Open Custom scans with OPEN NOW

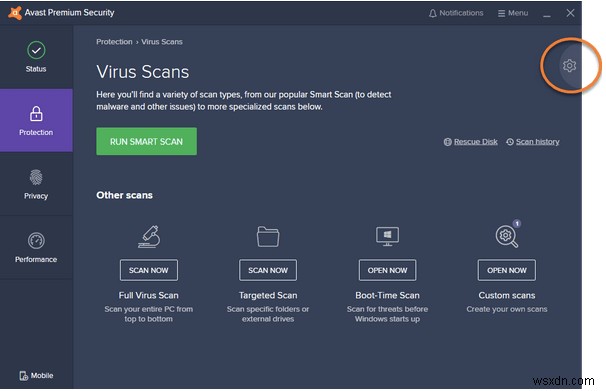pos(507,270)
